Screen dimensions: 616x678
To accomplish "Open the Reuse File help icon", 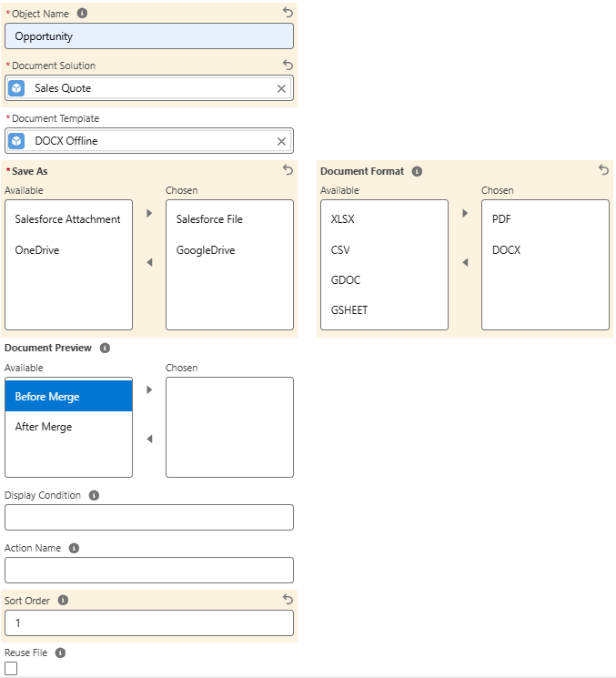I will (x=60, y=653).
